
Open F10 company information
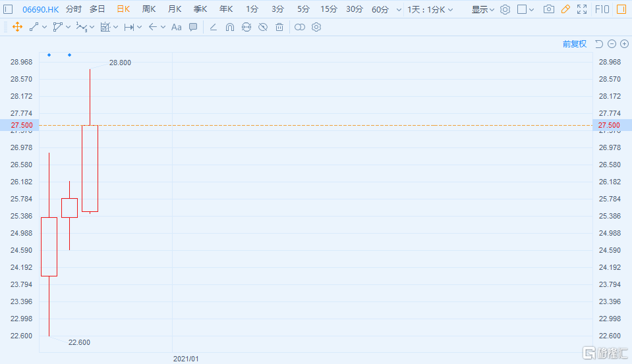click(x=602, y=9)
